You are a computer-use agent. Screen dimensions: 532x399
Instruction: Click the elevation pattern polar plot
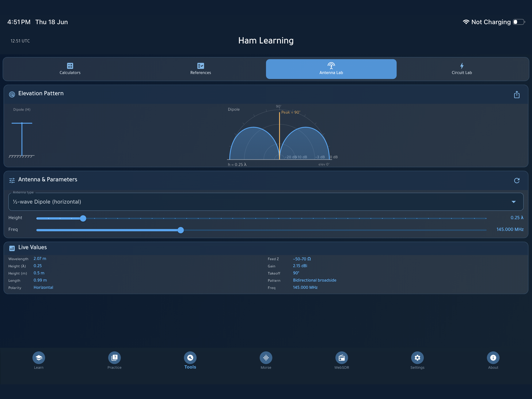tap(280, 135)
